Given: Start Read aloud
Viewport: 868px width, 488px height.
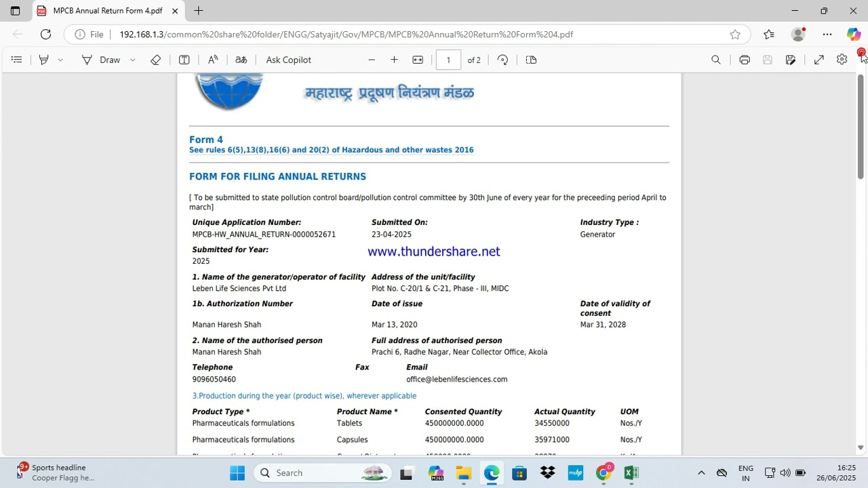Looking at the screenshot, I should point(213,60).
